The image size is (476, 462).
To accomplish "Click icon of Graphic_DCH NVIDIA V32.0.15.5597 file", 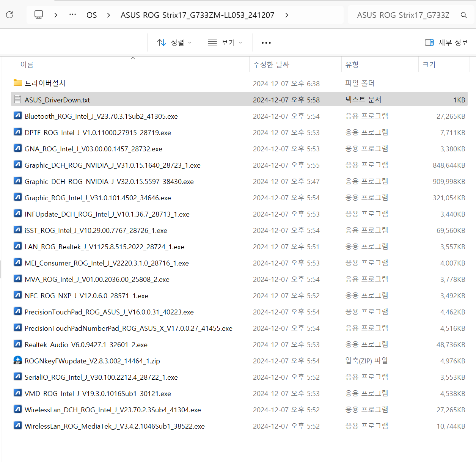I will pos(18,181).
